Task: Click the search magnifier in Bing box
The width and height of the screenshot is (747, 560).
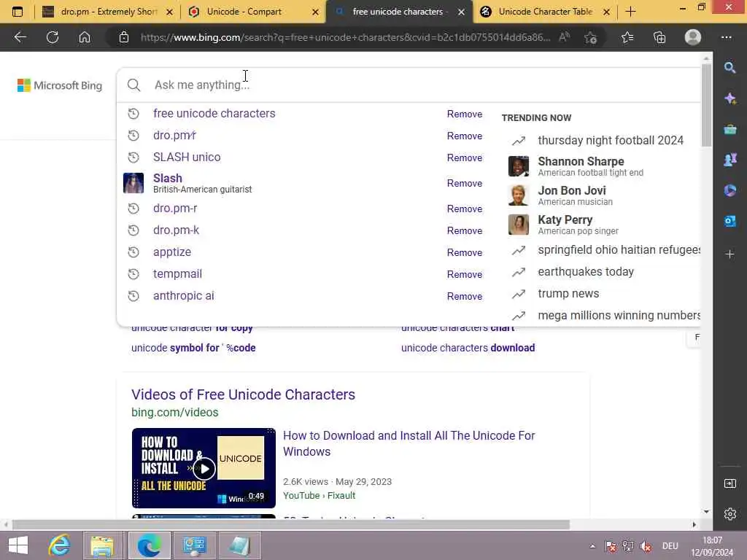Action: pos(134,85)
